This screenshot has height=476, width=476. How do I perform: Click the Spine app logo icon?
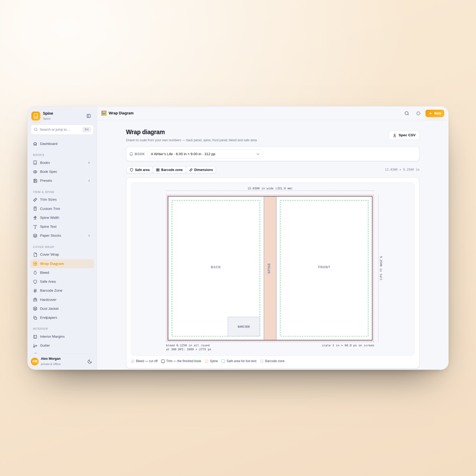[36, 115]
